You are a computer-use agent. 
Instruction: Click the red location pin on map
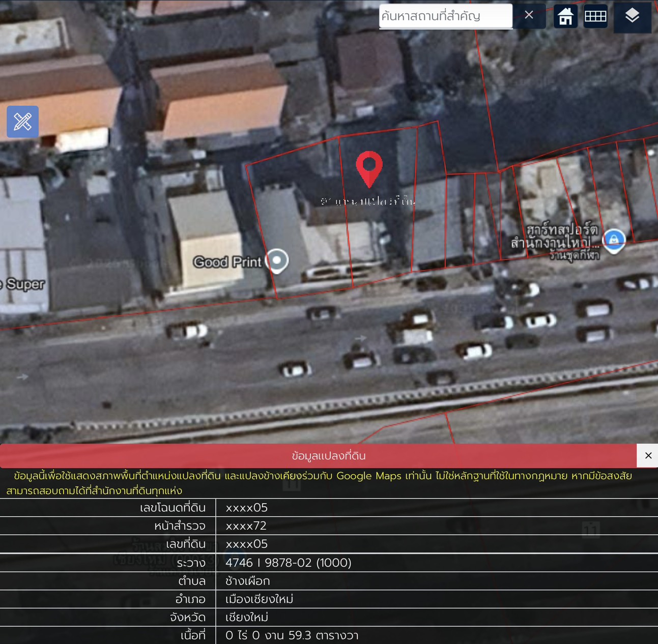click(369, 167)
